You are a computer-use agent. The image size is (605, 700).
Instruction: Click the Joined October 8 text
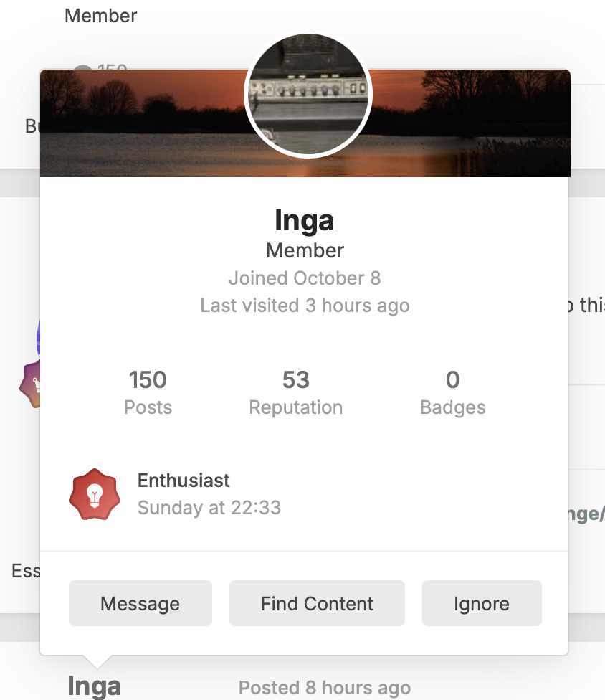pyautogui.click(x=305, y=278)
